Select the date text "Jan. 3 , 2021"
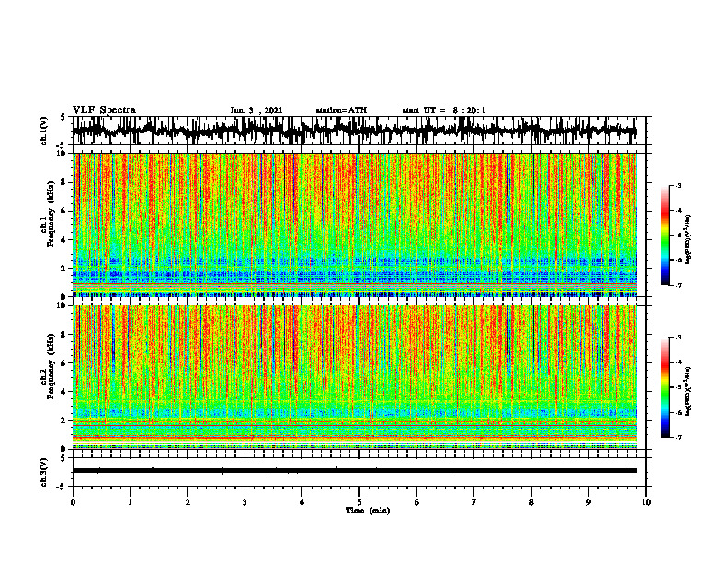 click(x=256, y=110)
